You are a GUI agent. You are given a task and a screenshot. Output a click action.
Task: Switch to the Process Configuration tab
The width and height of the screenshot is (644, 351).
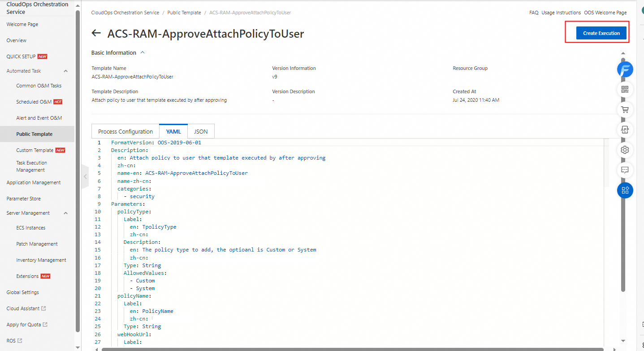(125, 131)
